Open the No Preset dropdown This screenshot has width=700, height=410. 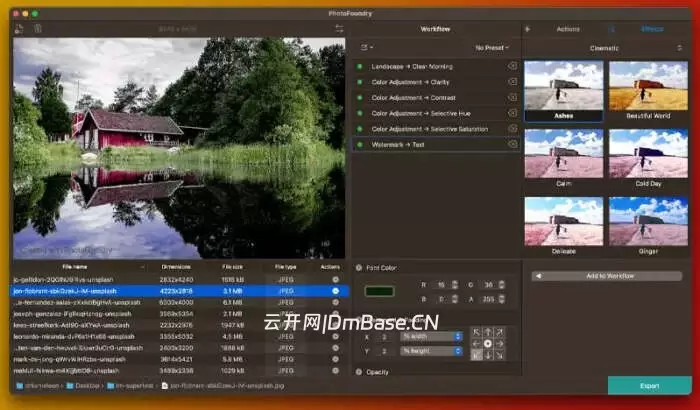click(492, 48)
